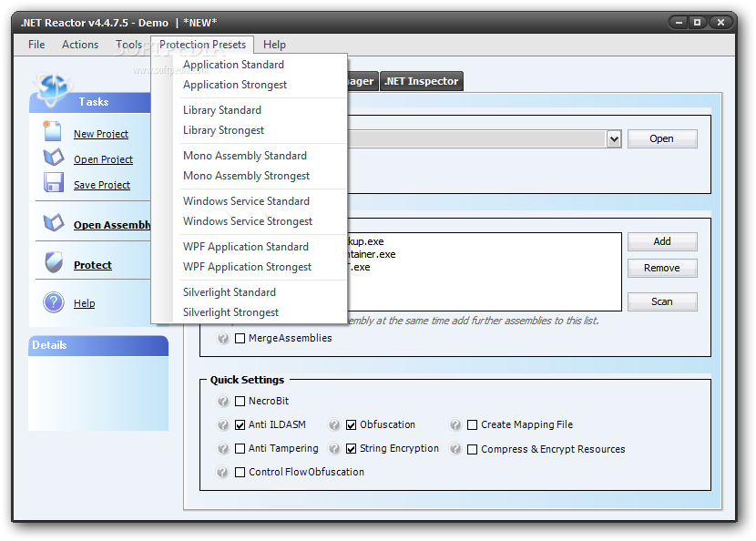The width and height of the screenshot is (756, 541).
Task: Click the Open button for main assembly
Action: click(x=662, y=138)
